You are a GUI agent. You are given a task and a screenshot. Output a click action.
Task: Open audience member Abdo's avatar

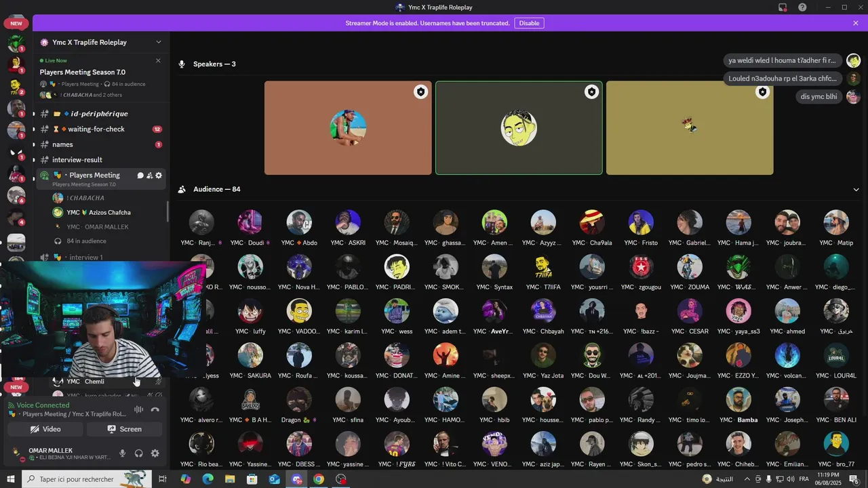(x=299, y=222)
